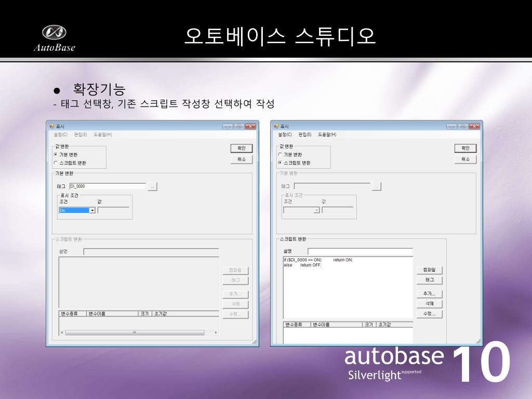The width and height of the screenshot is (532, 399).
Task: Click the grayed 추가... button in left window
Action: pos(235,294)
